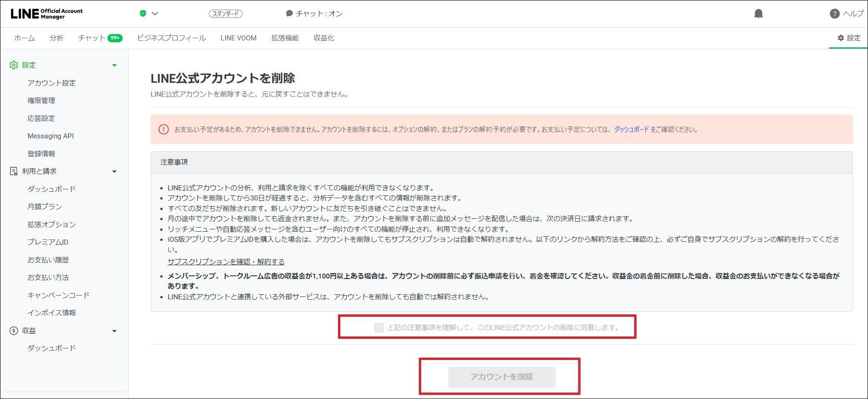Open the 拡張機能 tab
Screen dimensions: 868x399
pyautogui.click(x=285, y=38)
